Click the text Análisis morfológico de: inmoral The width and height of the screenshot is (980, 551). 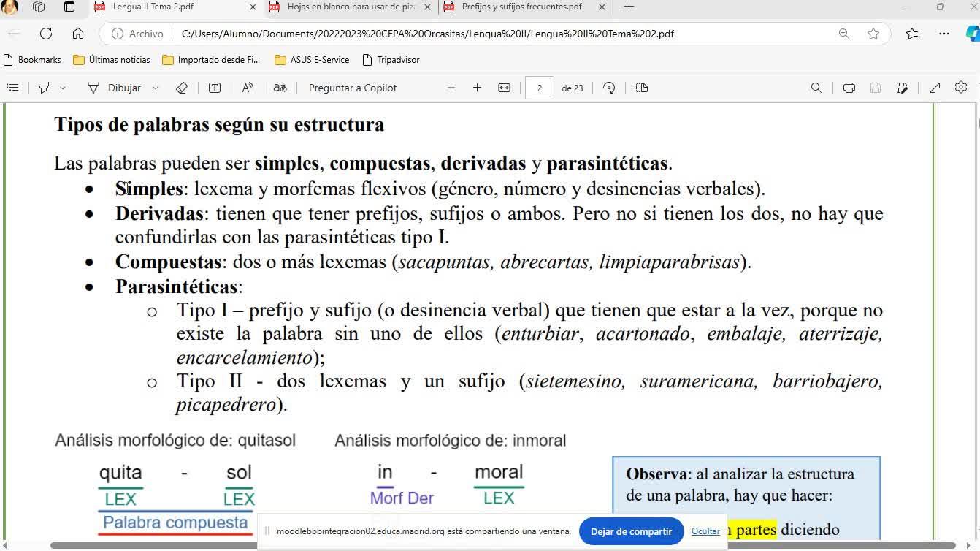pyautogui.click(x=451, y=441)
